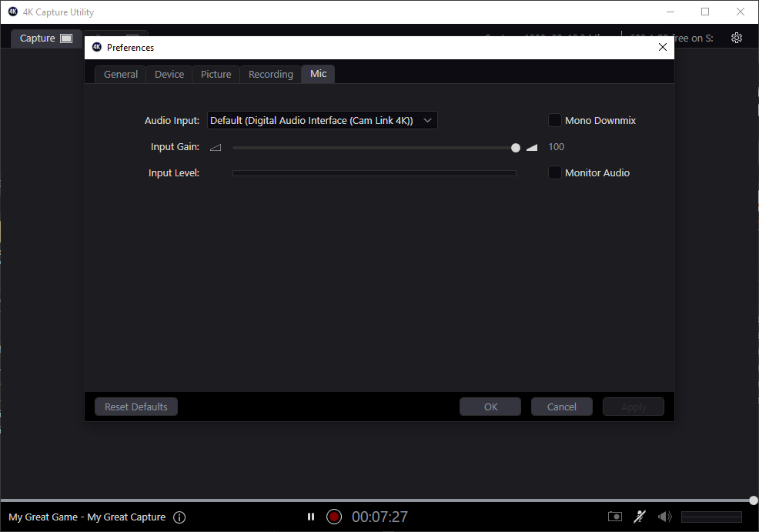The image size is (759, 532).
Task: Close the Preferences dialog with the X
Action: pyautogui.click(x=663, y=47)
